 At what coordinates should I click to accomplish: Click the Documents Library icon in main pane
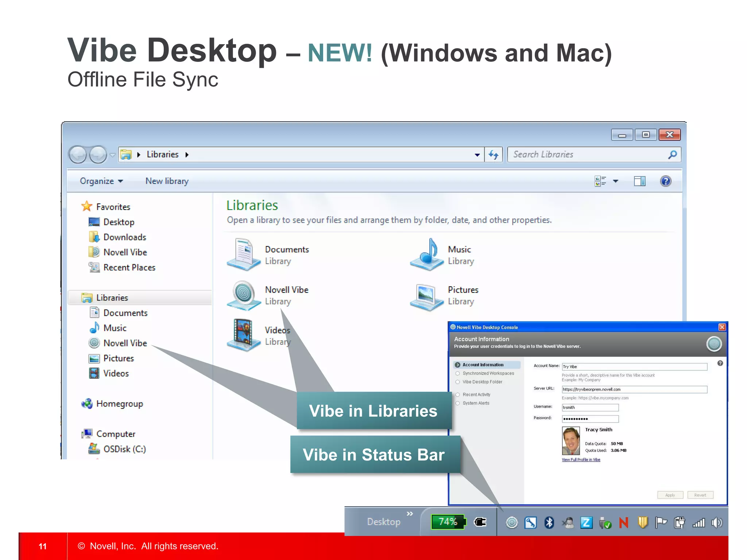coord(244,254)
